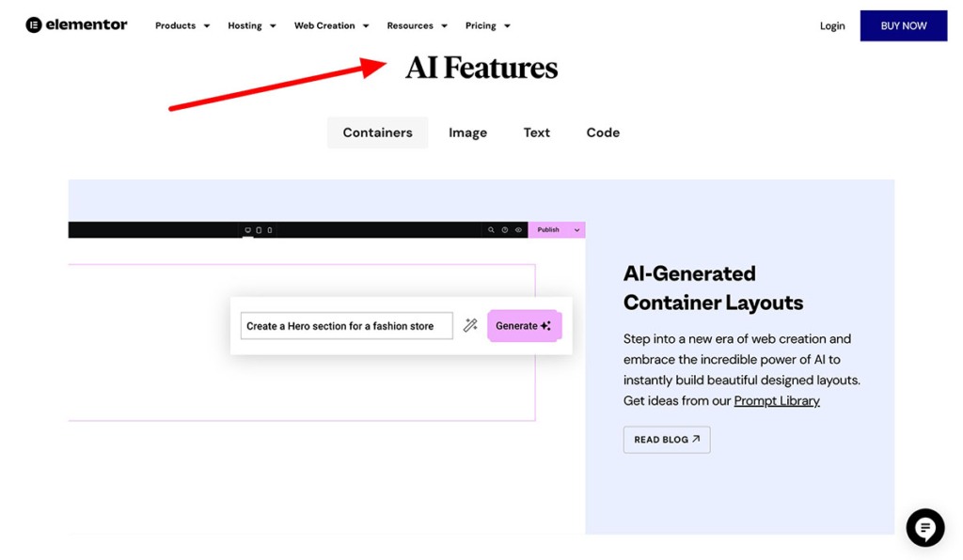This screenshot has width=963, height=560.
Task: Toggle page preview with the eye icon
Action: point(517,229)
